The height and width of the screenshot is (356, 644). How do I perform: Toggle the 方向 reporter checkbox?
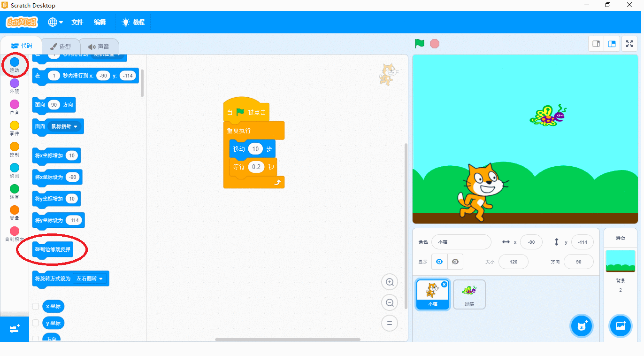click(36, 339)
